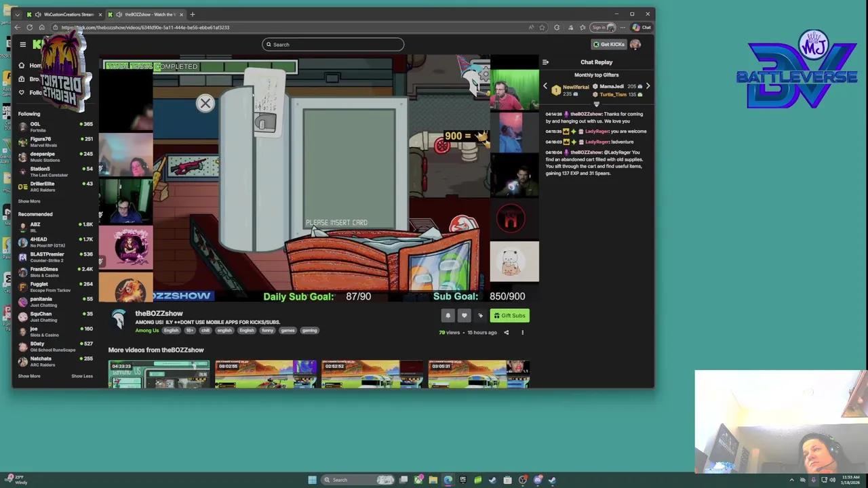Click the lightning bolt icon beside Gift Subs
868x488 pixels.
(481, 315)
